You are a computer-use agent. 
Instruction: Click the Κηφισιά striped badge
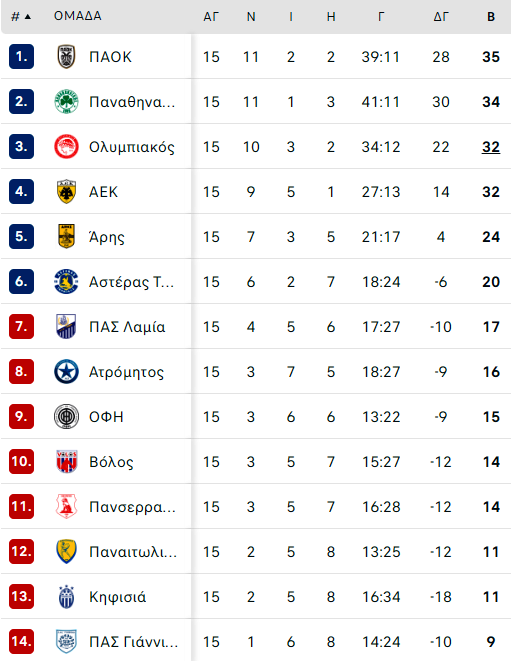[x=66, y=597]
